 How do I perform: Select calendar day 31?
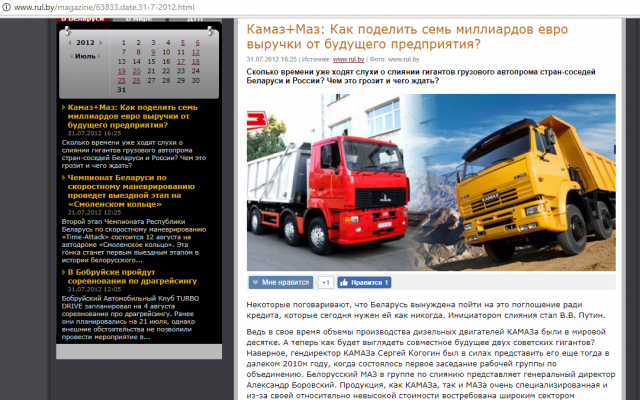(x=122, y=90)
